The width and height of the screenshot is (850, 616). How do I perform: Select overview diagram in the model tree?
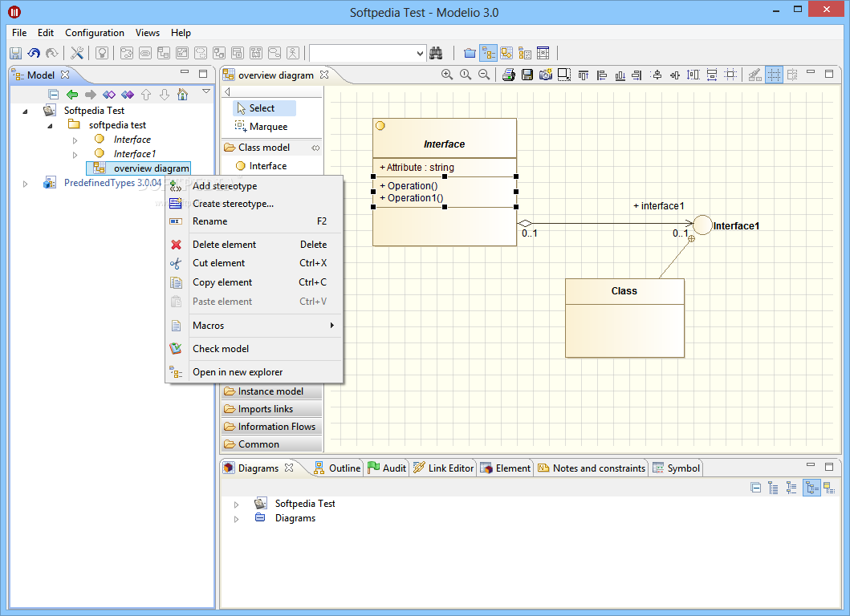coord(139,168)
